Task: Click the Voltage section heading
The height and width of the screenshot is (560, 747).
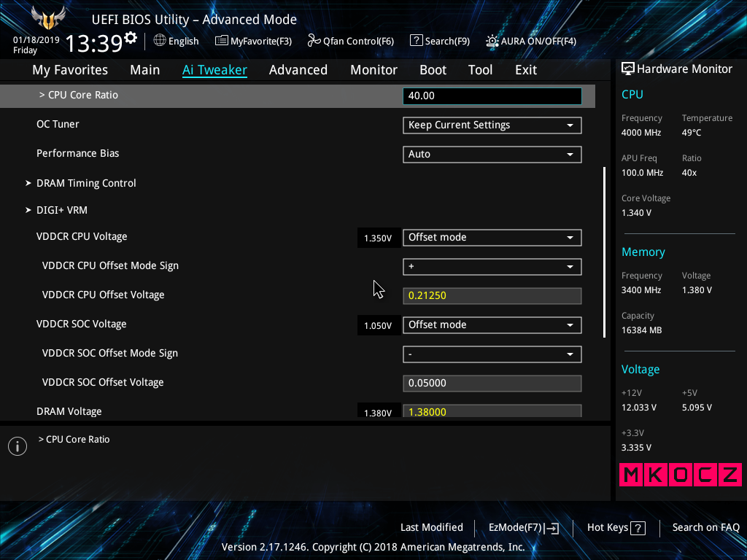Action: point(640,370)
